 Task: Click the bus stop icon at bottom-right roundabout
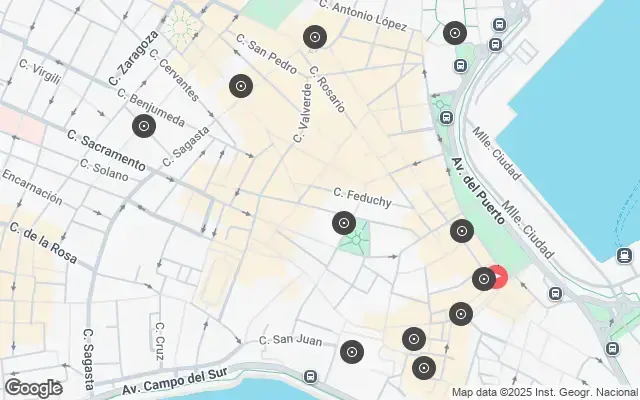[x=612, y=349]
